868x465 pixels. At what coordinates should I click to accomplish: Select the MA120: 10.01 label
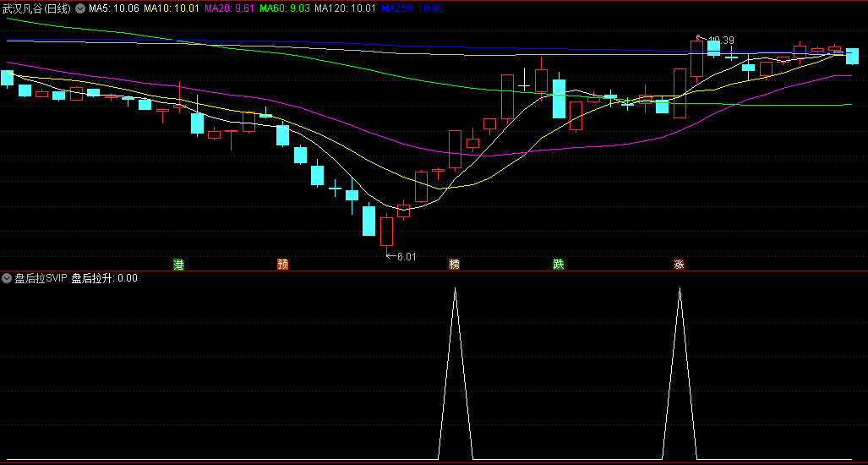pos(345,8)
